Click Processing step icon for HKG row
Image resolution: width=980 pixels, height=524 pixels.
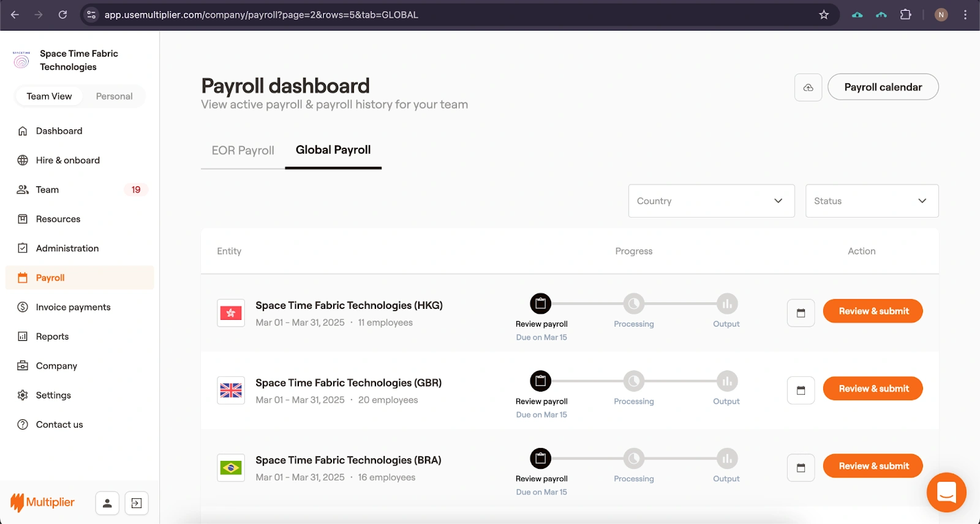click(x=634, y=303)
